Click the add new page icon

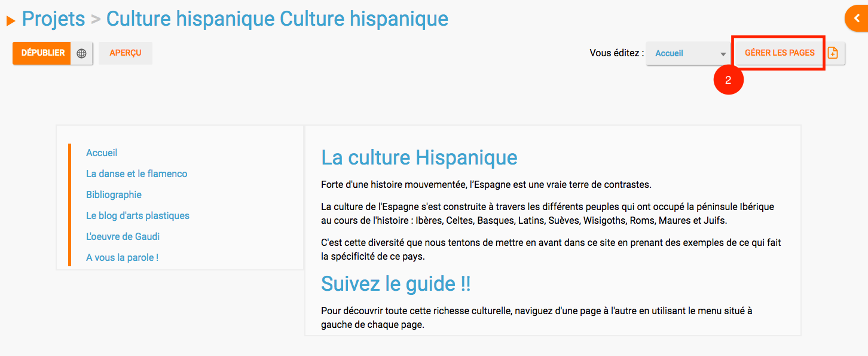(833, 53)
